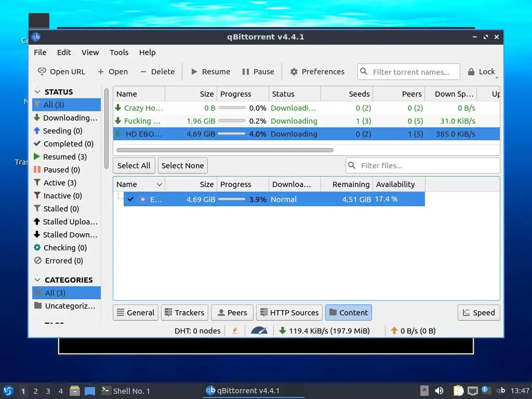532x399 pixels.
Task: Switch to the HTTP Sources tab
Action: point(289,312)
